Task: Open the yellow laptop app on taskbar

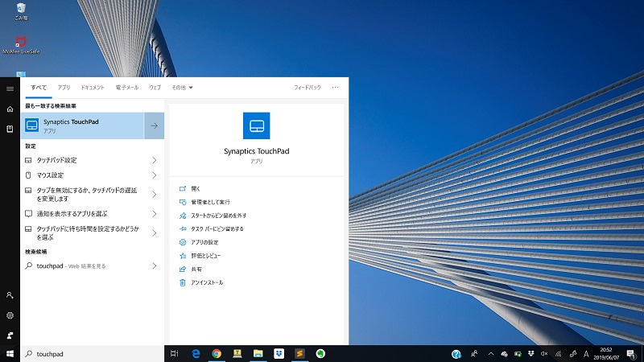Action: [237, 353]
